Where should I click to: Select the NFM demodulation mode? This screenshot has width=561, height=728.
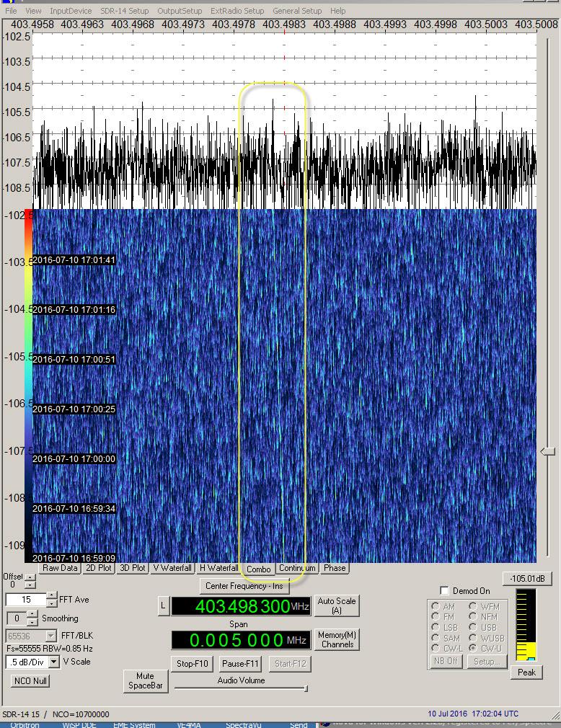(x=473, y=616)
